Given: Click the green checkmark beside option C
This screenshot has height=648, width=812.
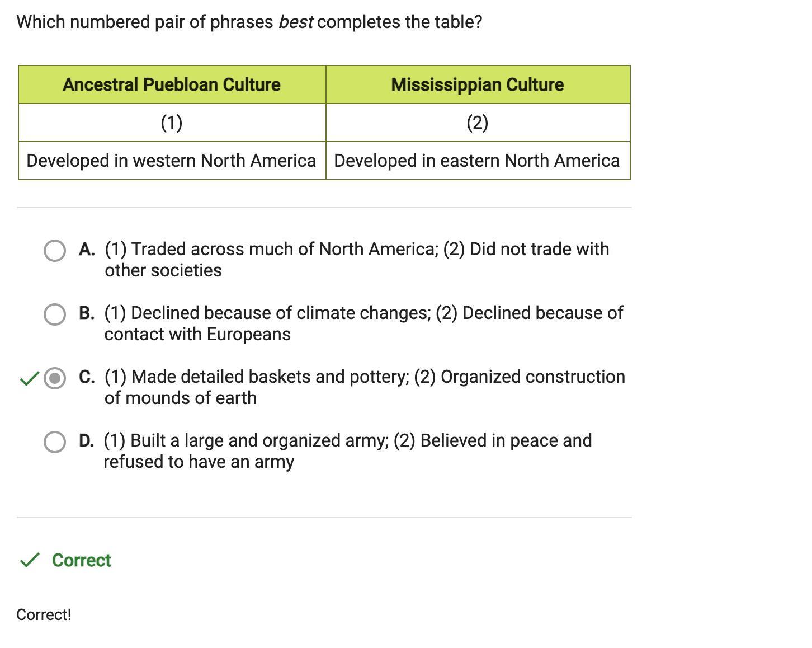Looking at the screenshot, I should [x=29, y=379].
